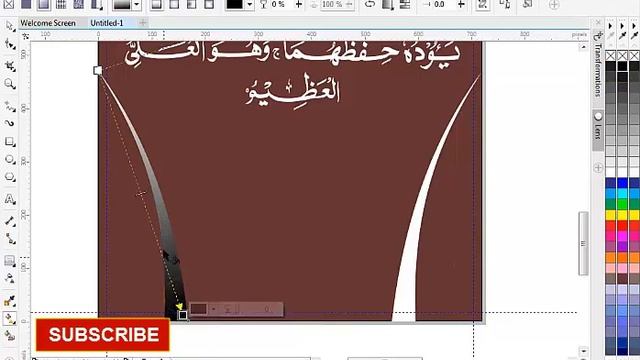Click the Reverse fill icon
This screenshot has width=640, height=360.
pos(370,4)
